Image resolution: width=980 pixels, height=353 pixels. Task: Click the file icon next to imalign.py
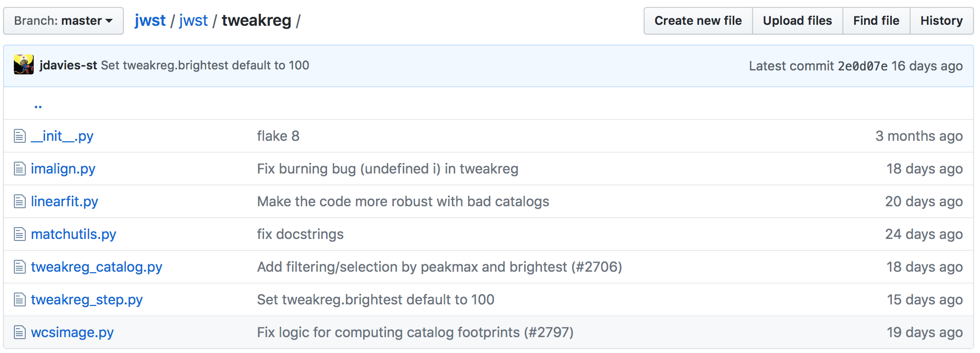click(x=19, y=169)
